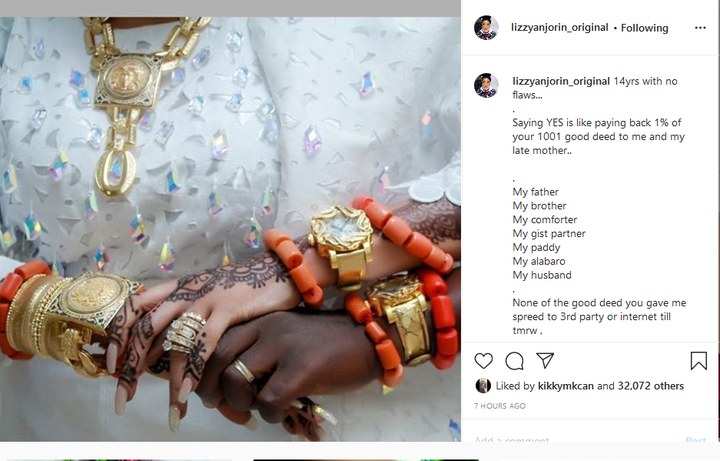Viewport: 720px width, 461px height.
Task: Open lizzyanjorin_original username in header
Action: (560, 28)
